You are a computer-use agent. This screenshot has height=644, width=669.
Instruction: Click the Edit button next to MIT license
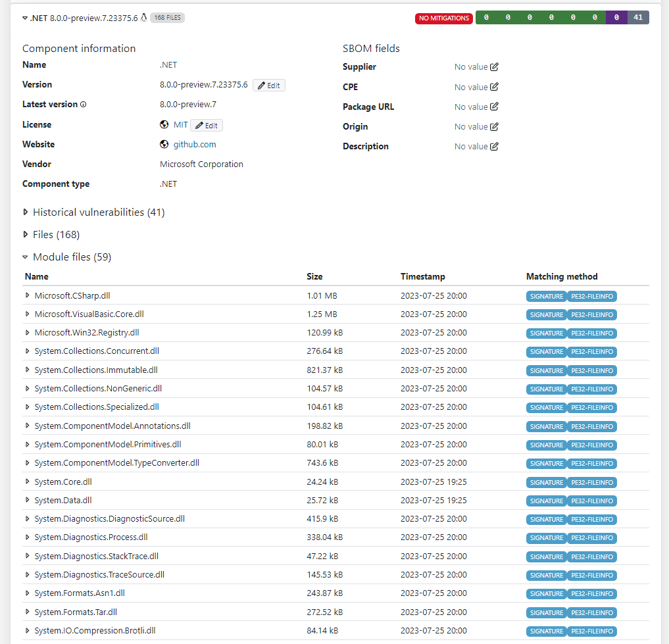point(207,125)
